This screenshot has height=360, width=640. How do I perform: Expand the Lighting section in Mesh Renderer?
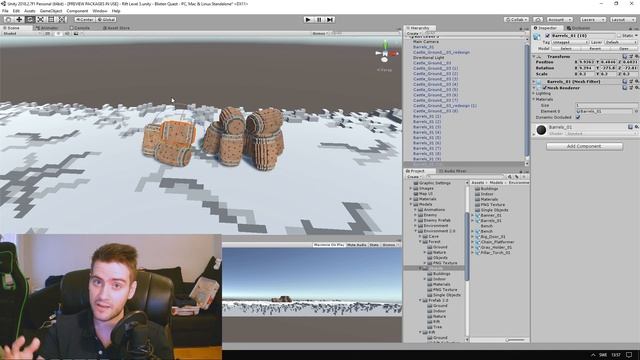(x=534, y=93)
